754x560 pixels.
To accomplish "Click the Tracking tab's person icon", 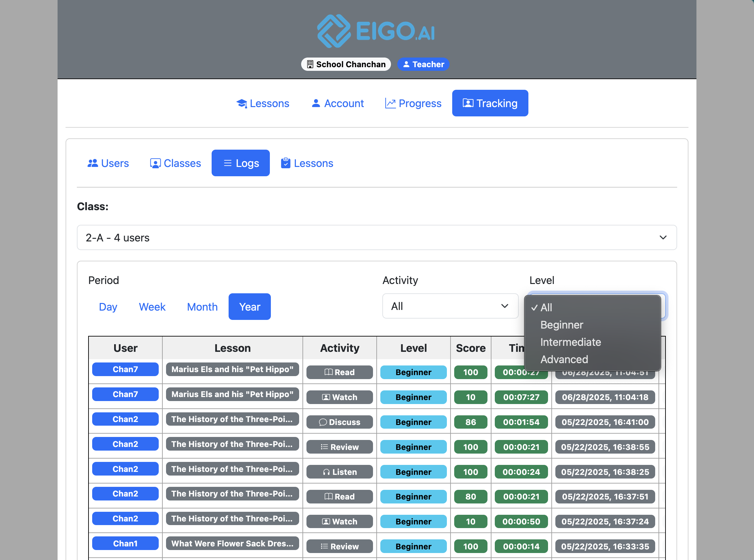I will click(x=468, y=103).
